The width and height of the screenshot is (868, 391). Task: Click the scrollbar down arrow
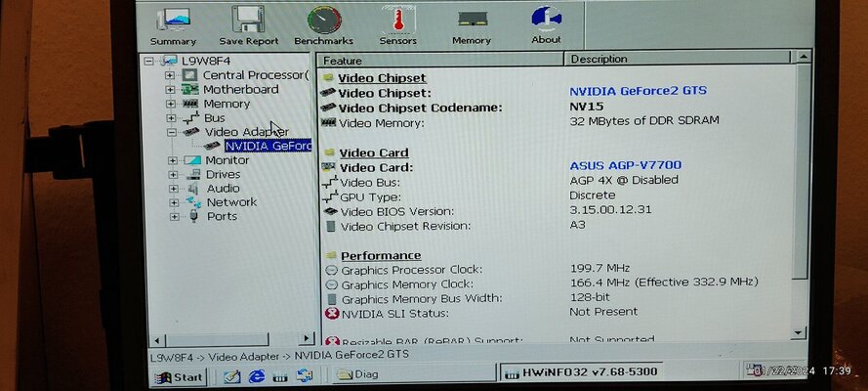coord(800,333)
